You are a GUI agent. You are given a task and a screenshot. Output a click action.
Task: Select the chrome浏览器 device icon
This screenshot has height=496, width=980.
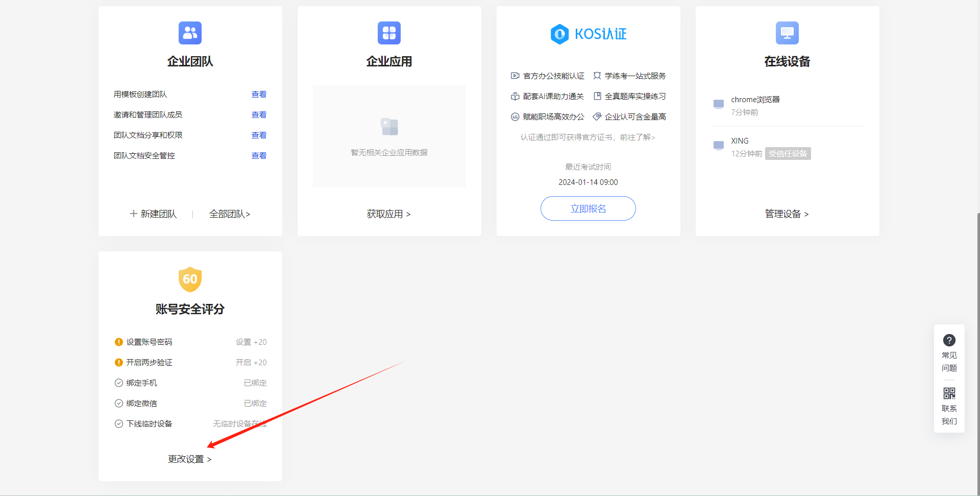(x=719, y=104)
